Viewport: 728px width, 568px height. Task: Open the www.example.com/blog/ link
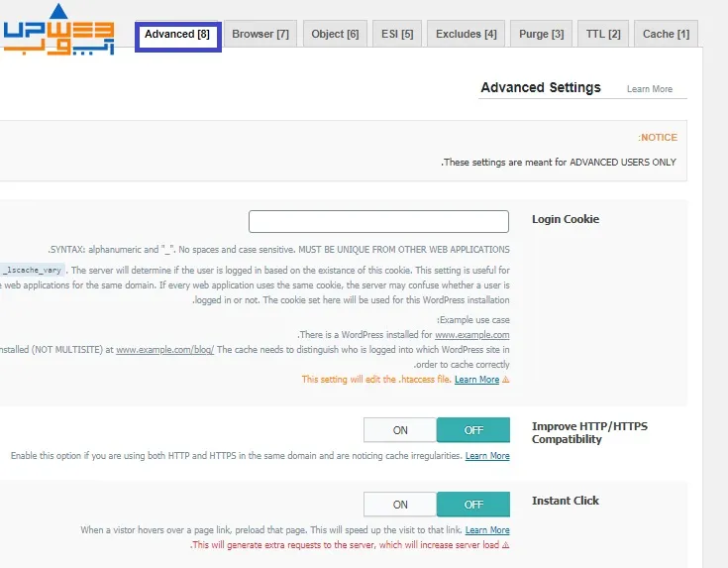(164, 350)
